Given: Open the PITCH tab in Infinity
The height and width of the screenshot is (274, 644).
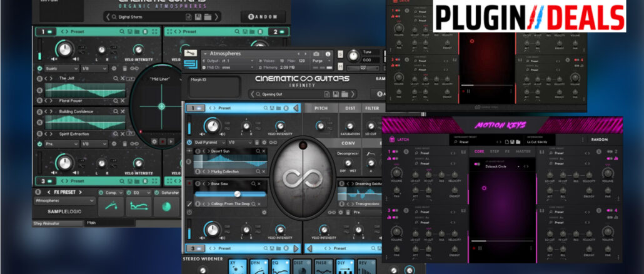Looking at the screenshot, I should (321, 108).
